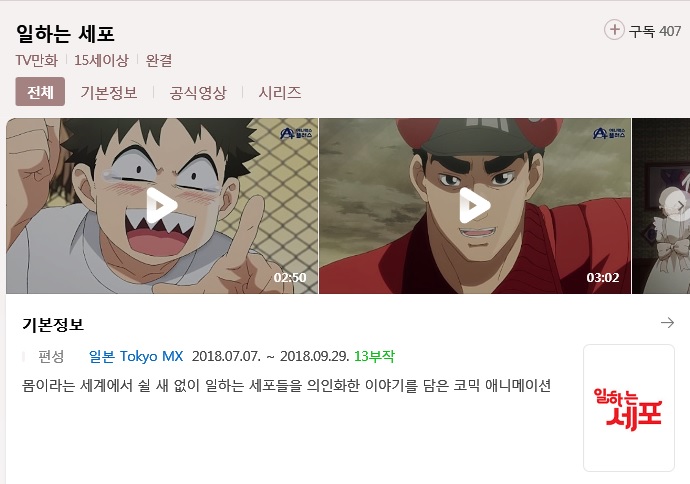Click the 03:02 duration label on second video

(x=603, y=277)
